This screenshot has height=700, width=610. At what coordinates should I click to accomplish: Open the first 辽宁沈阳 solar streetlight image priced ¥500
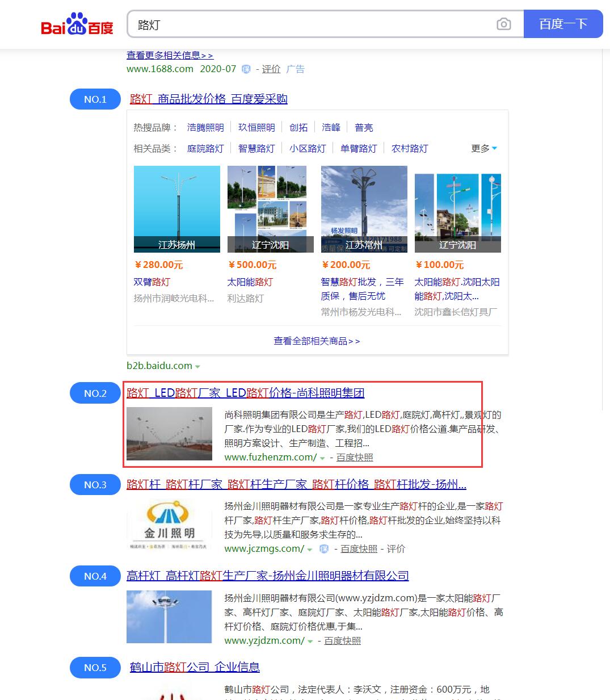point(270,209)
